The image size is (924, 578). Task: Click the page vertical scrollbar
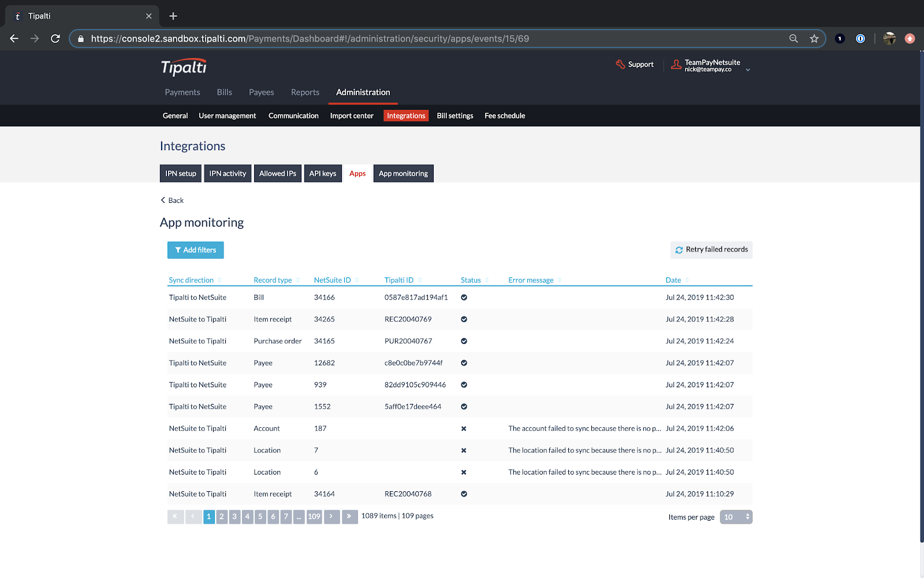point(922,298)
